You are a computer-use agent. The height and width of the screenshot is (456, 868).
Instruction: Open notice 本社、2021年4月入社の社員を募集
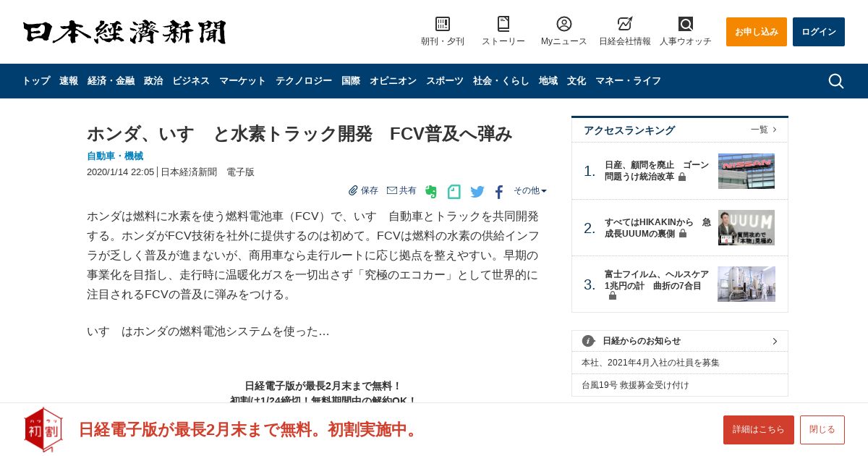pyautogui.click(x=650, y=363)
